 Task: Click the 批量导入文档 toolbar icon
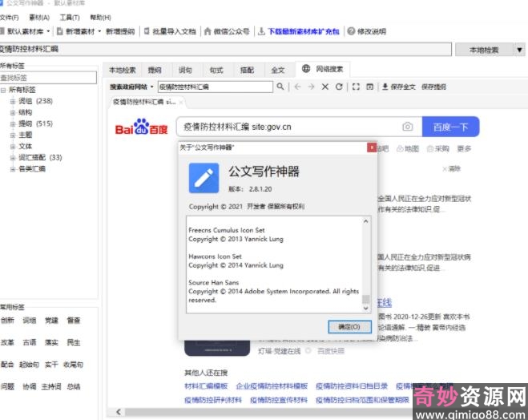147,31
